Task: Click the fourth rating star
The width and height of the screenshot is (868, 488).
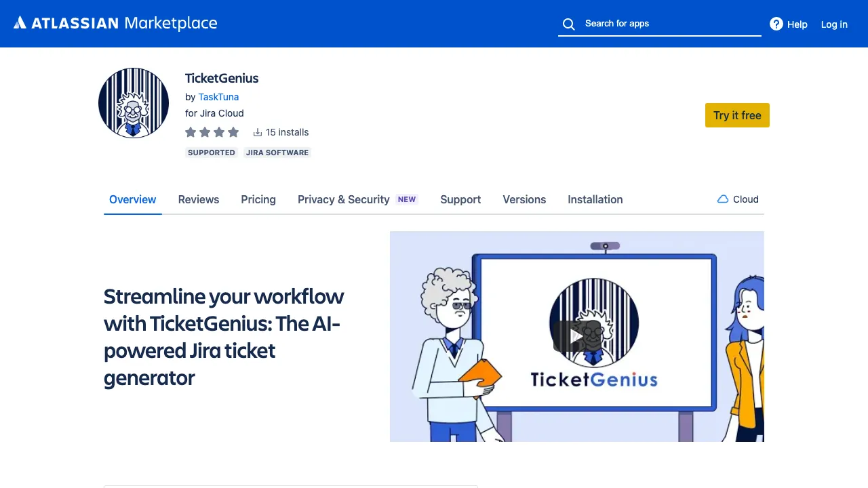Action: [x=233, y=132]
